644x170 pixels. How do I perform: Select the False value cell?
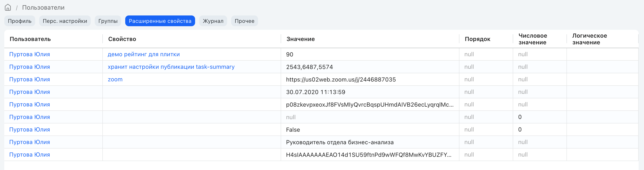370,129
